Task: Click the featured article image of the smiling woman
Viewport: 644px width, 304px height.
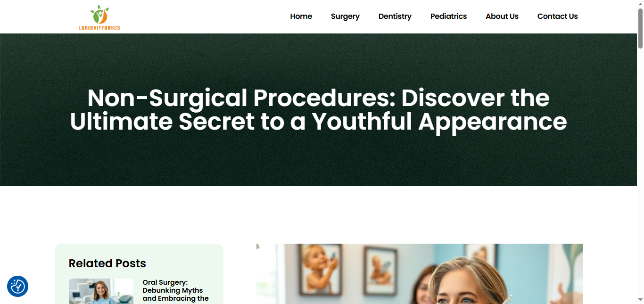Action: coord(419,274)
